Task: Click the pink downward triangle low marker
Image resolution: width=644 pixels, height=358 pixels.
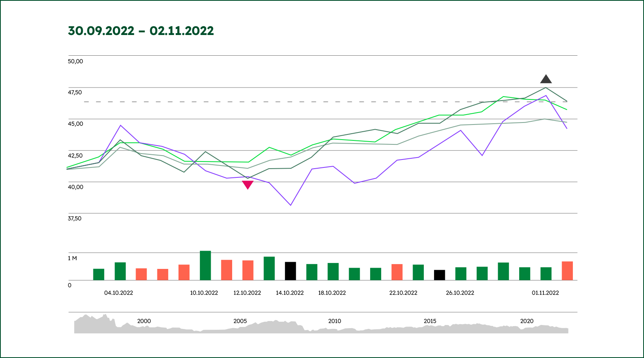Action: click(x=248, y=185)
